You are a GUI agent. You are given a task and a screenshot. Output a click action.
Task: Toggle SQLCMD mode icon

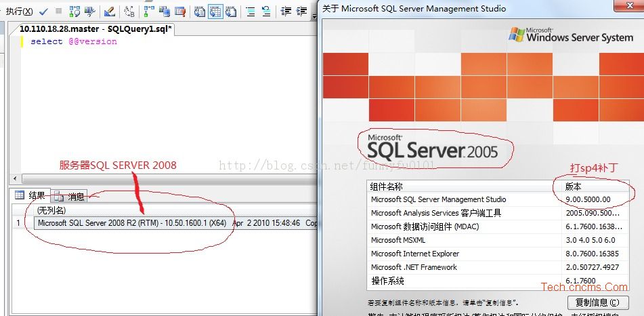(180, 11)
